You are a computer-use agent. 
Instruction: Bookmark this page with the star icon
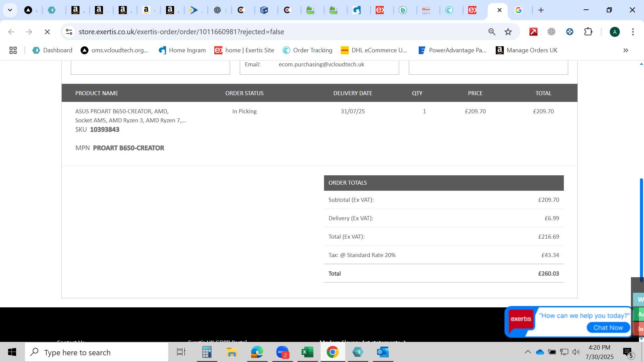pos(508,32)
